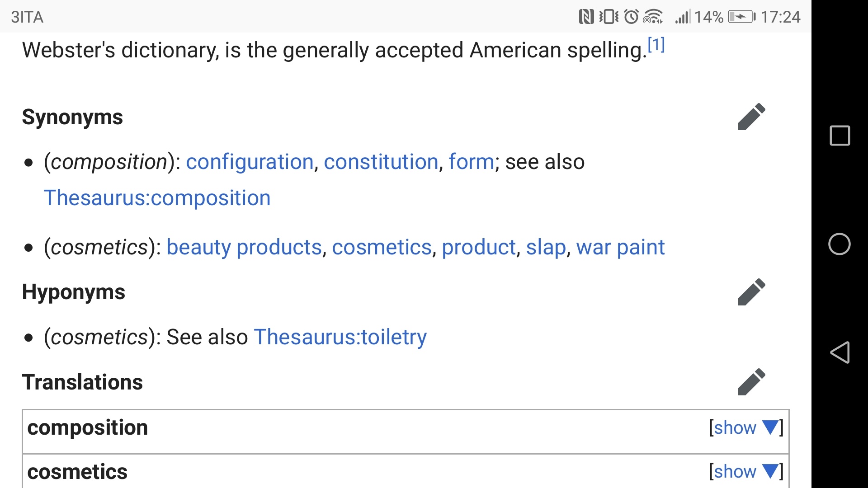Open the beauty products link
Screen dimensions: 868x488
(244, 247)
